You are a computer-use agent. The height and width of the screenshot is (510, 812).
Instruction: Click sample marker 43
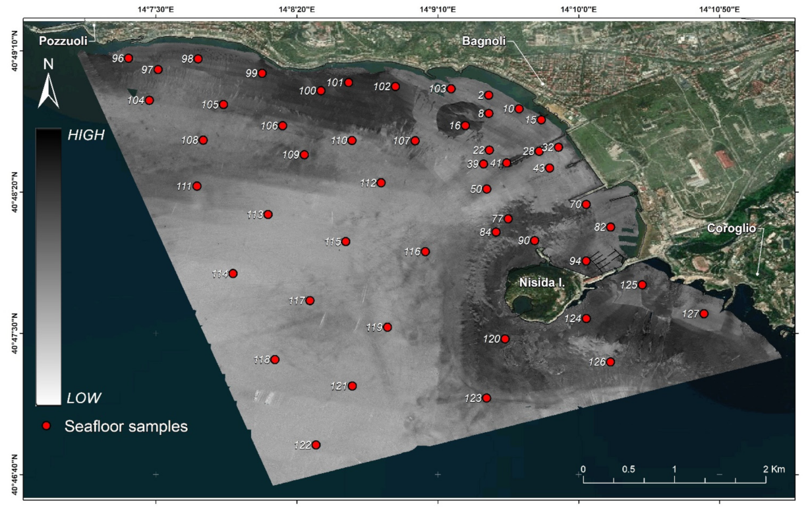(x=550, y=168)
